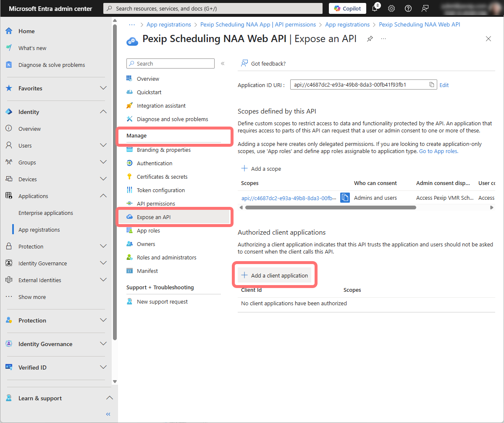Copy the scope URI with copy icon
This screenshot has height=423, width=504.
tap(345, 198)
